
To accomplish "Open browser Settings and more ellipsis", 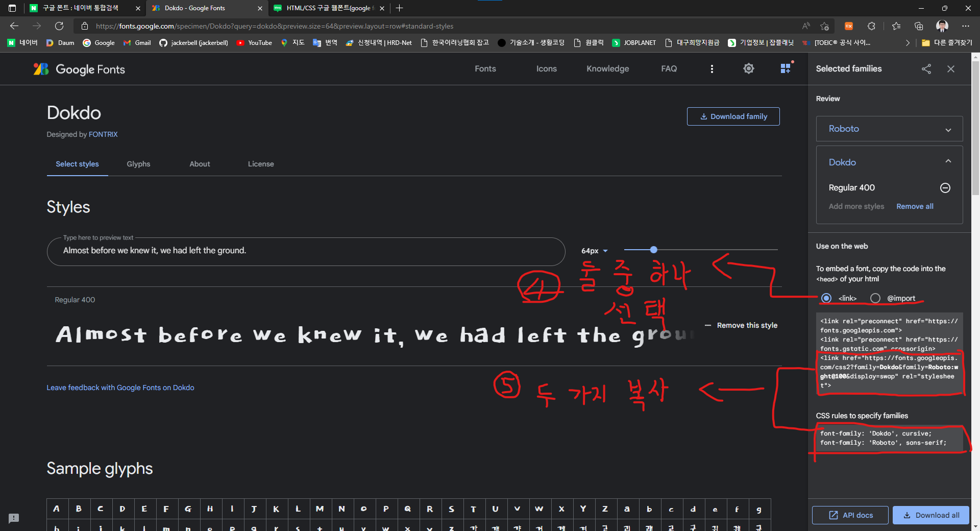I will pos(966,26).
